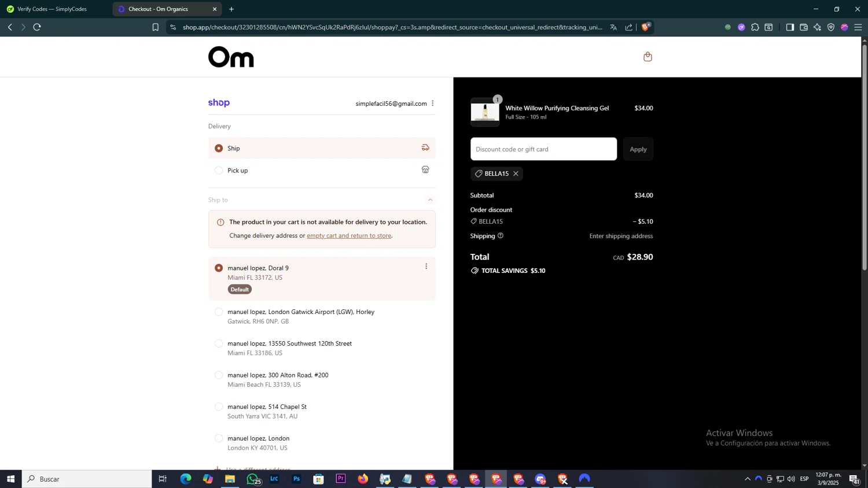
Task: Click the Default badge on Doral address
Action: tap(240, 289)
